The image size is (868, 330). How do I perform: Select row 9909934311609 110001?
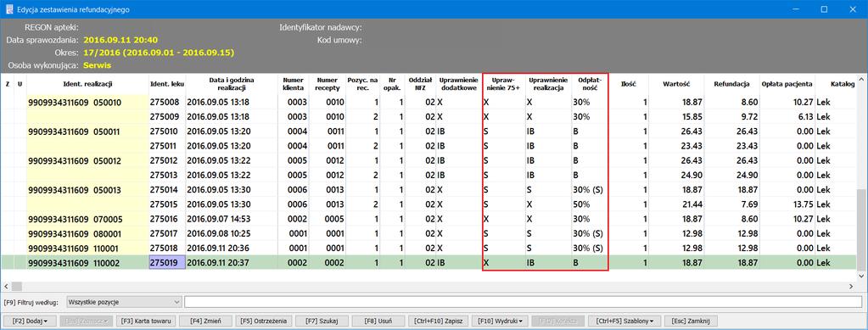(x=429, y=248)
